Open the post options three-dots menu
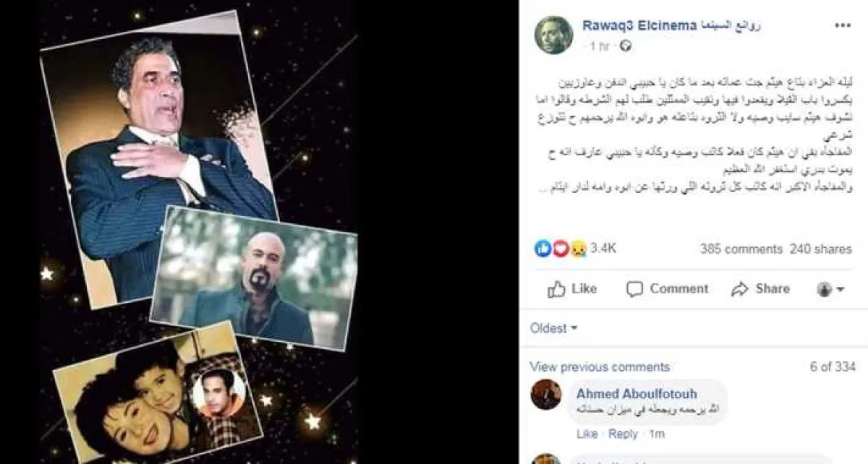This screenshot has width=868, height=464. [x=843, y=25]
